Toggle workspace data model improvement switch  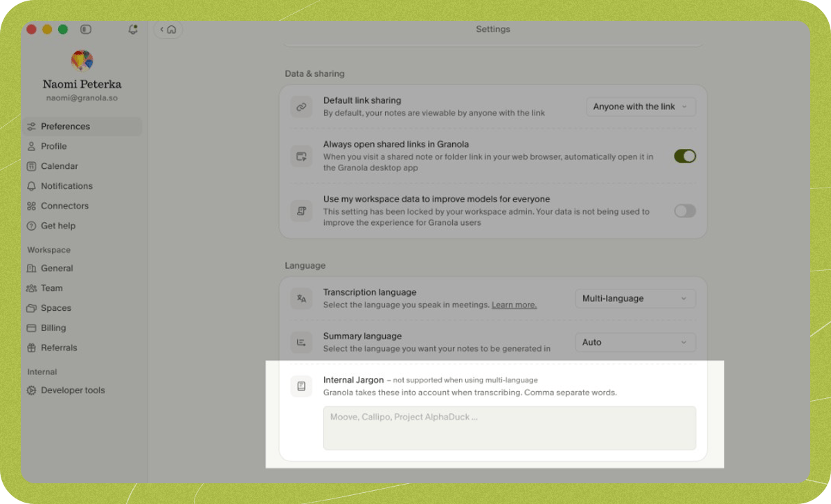(685, 210)
